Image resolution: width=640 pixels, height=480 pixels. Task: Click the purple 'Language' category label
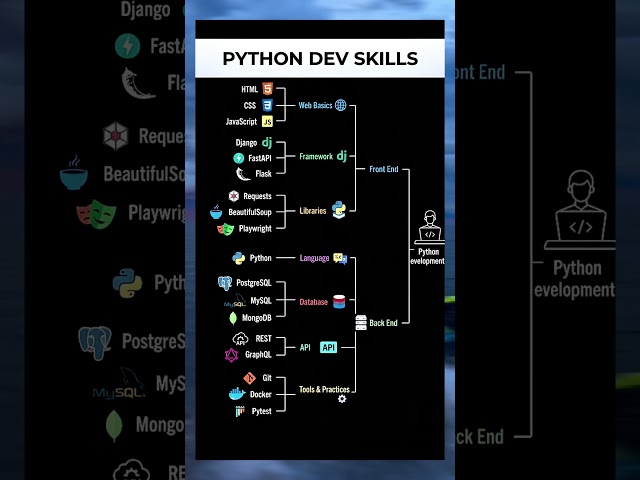(314, 258)
